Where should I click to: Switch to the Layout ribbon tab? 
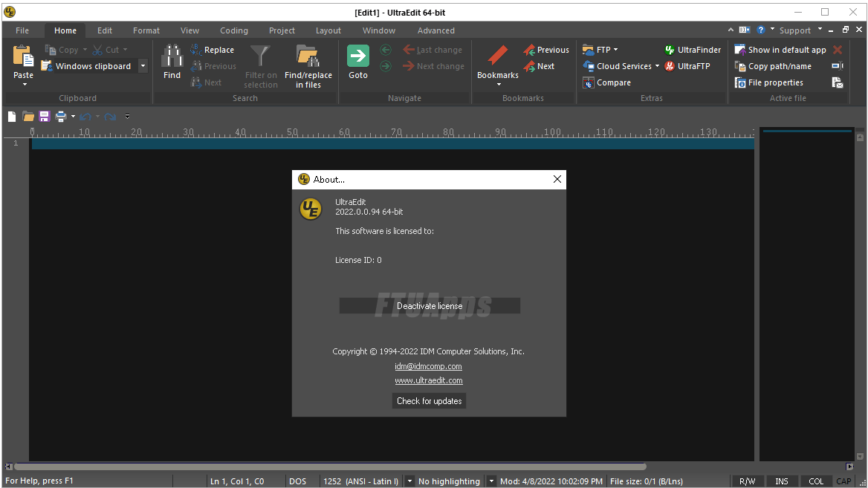click(x=328, y=30)
